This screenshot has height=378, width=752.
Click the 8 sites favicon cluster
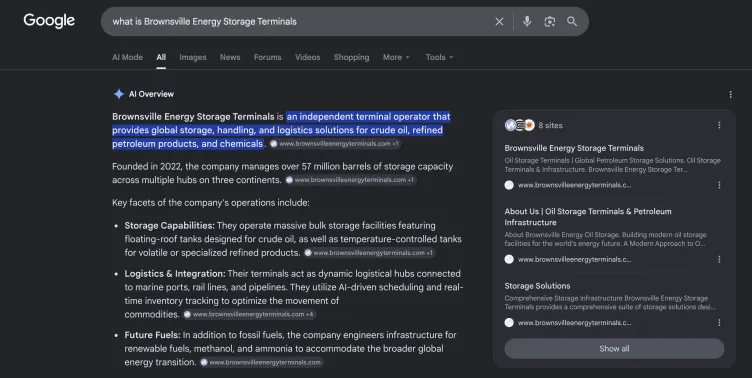(519, 125)
